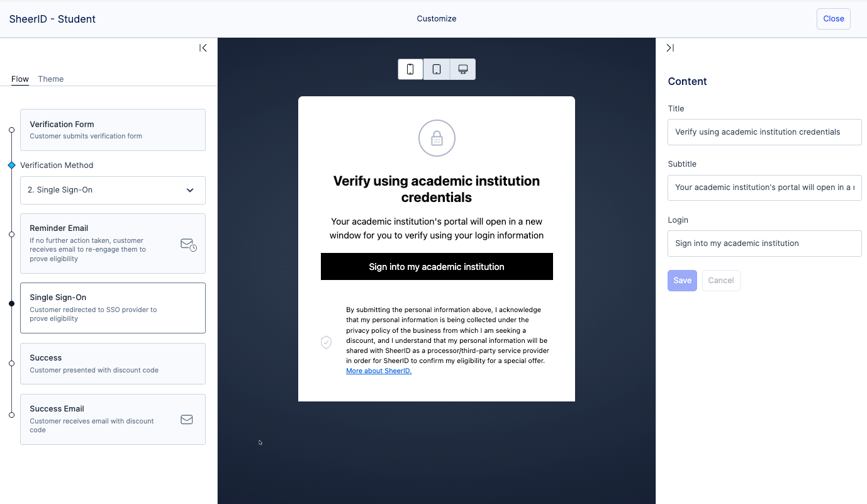Select the Verification Form step
Image resolution: width=867 pixels, height=504 pixels.
tap(113, 130)
